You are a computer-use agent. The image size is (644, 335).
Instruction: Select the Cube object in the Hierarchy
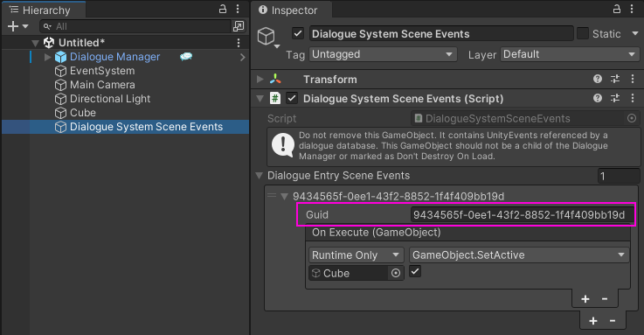click(82, 113)
